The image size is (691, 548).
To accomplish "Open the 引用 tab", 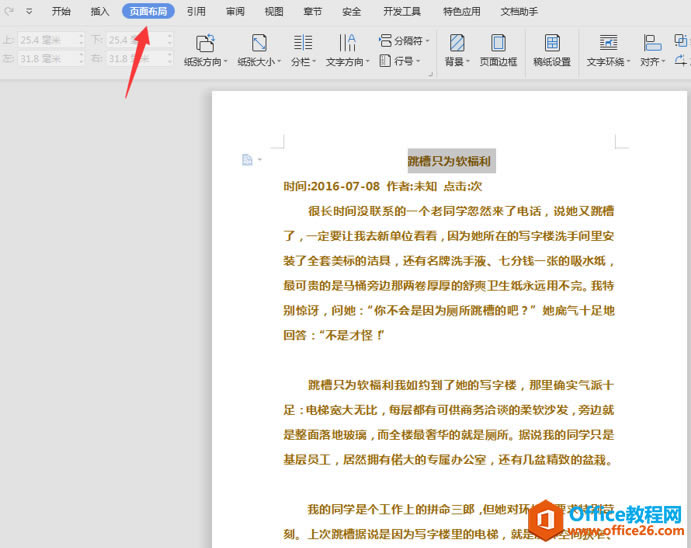I will 196,11.
